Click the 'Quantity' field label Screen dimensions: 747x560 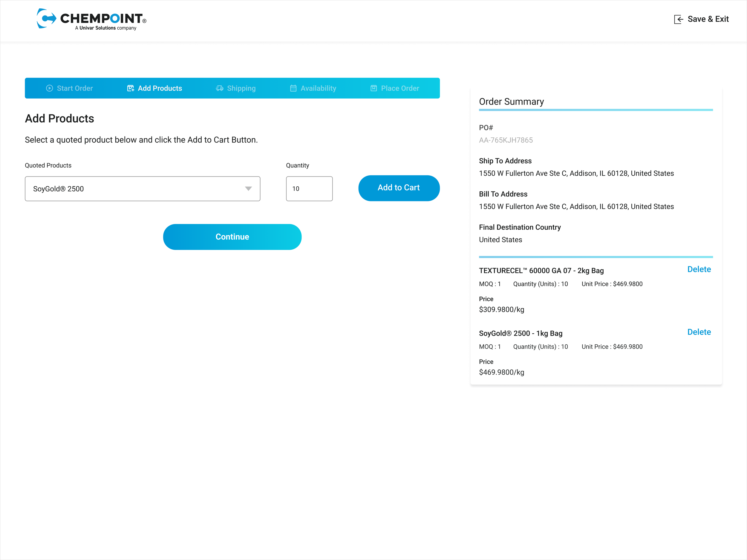click(298, 165)
